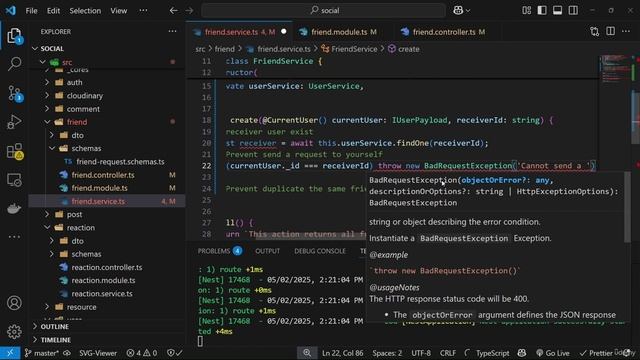The width and height of the screenshot is (640, 360).
Task: Open Explorer views and more actions ellipsis
Action: point(173,31)
